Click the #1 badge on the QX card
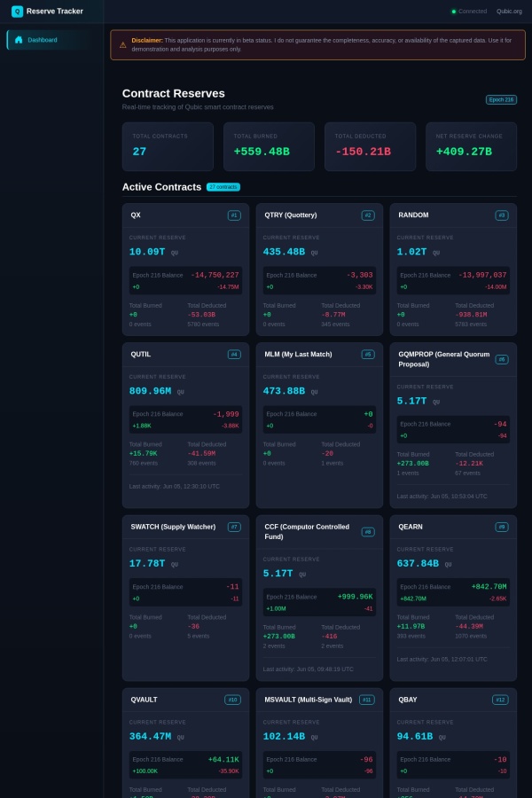The height and width of the screenshot is (798, 532). click(234, 215)
